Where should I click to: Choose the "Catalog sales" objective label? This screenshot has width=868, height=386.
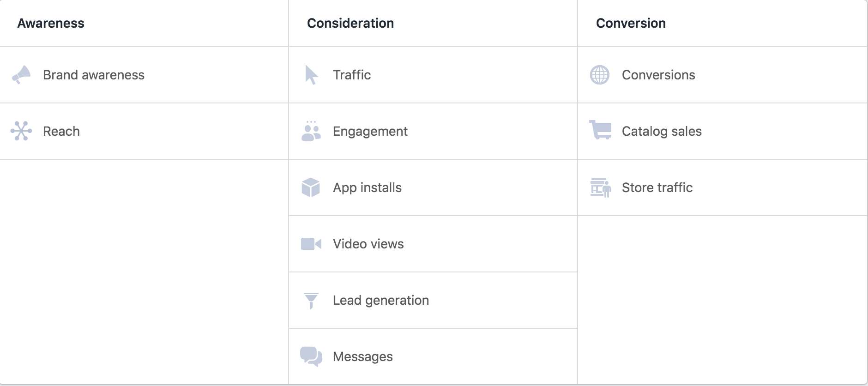(x=662, y=131)
